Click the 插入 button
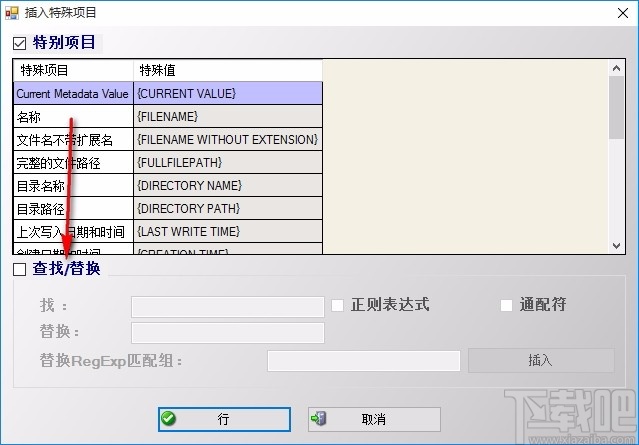This screenshot has height=445, width=639. (541, 360)
